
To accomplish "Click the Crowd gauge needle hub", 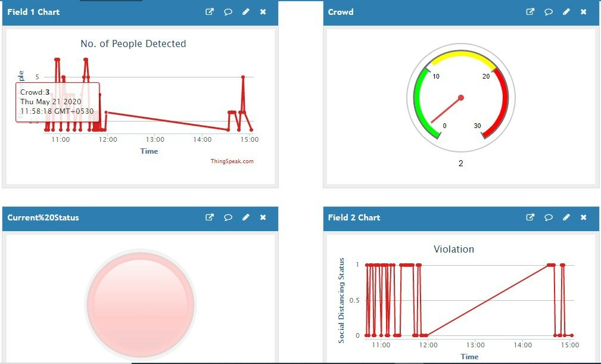I will pos(461,98).
